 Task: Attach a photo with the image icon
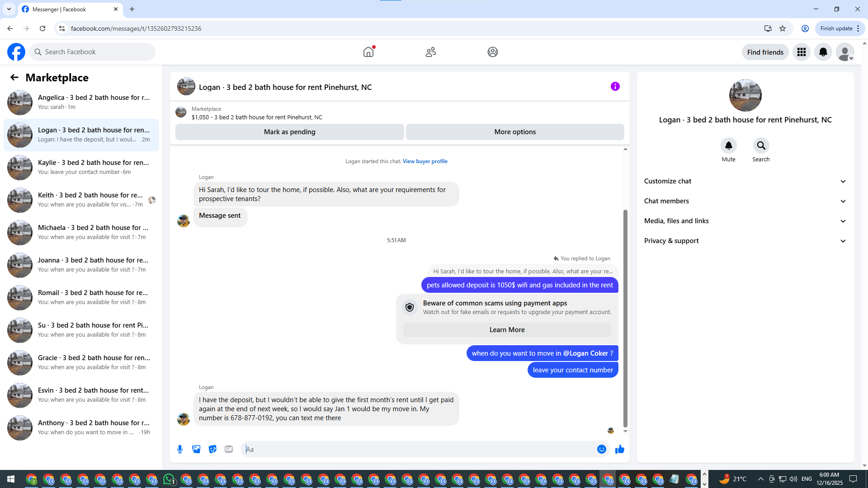196,449
